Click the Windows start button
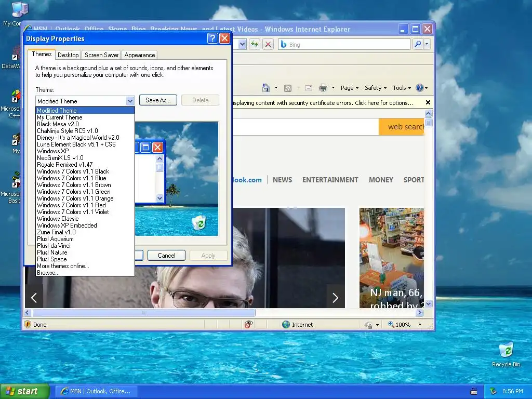Image resolution: width=532 pixels, height=399 pixels. tap(24, 391)
